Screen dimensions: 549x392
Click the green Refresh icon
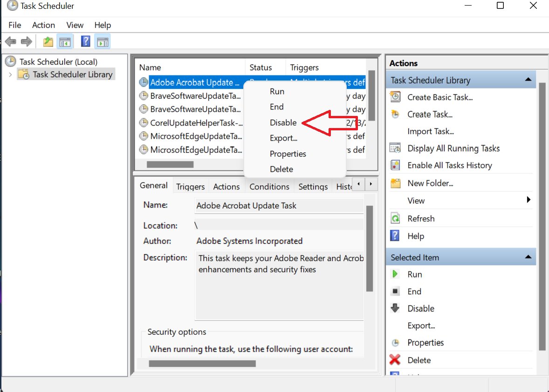tap(395, 218)
